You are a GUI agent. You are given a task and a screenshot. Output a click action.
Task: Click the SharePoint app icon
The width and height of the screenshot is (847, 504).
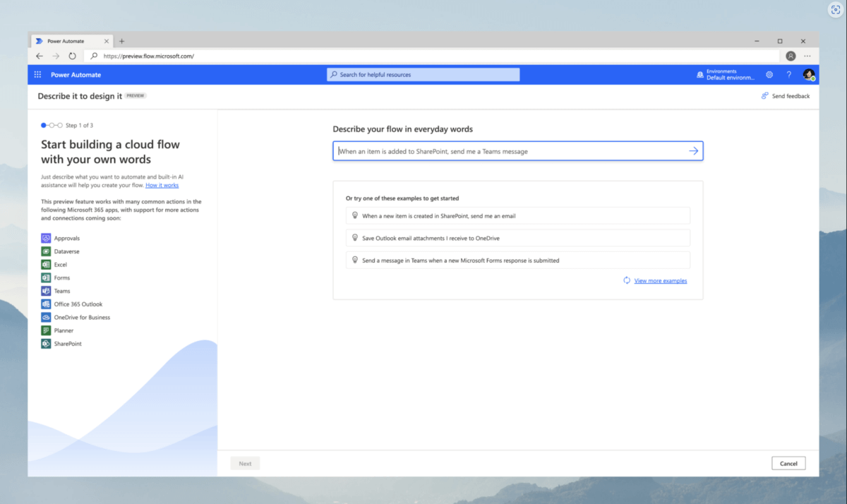tap(46, 344)
